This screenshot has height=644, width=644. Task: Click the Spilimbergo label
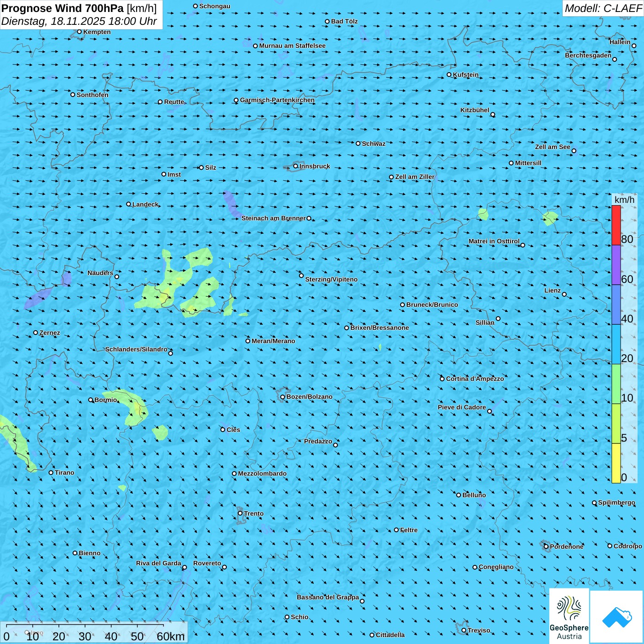[616, 502]
